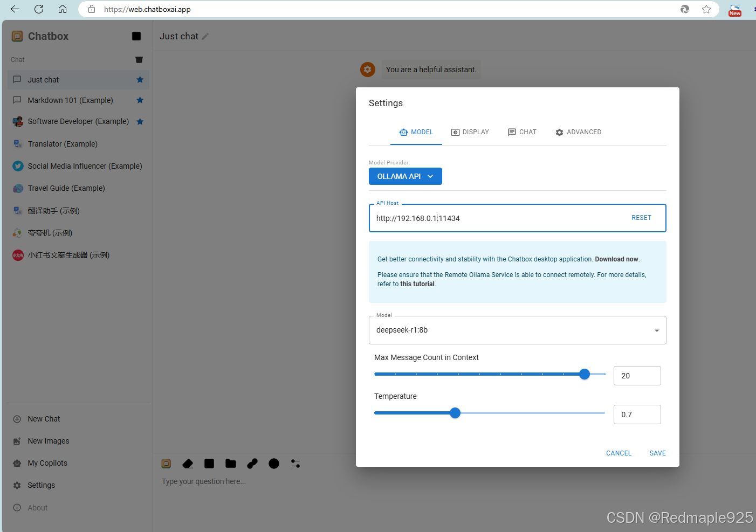The height and width of the screenshot is (532, 756).
Task: Click the browser extension icon beside star
Action: [685, 9]
